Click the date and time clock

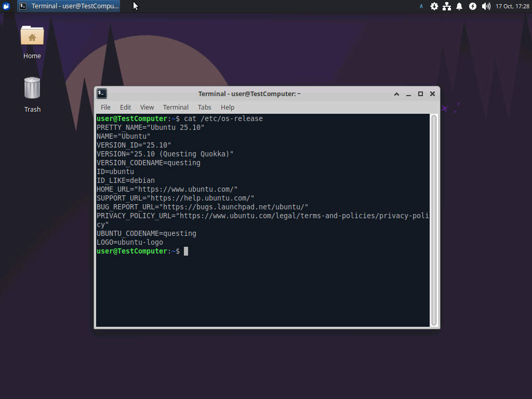(512, 6)
